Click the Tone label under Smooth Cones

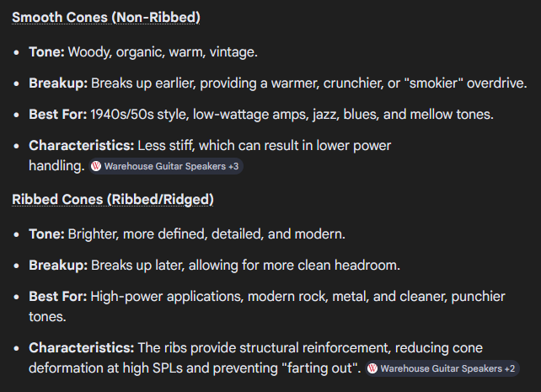pos(46,52)
